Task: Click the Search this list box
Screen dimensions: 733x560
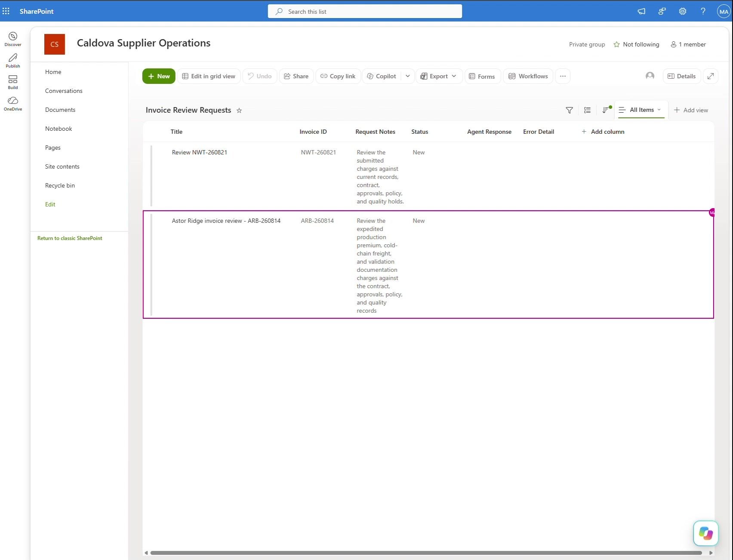Action: 365,11
